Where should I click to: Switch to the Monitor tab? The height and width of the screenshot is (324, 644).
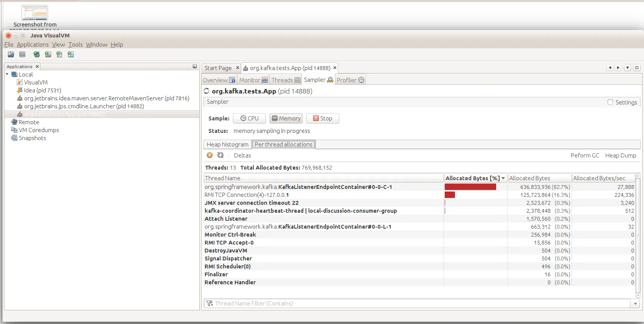253,80
